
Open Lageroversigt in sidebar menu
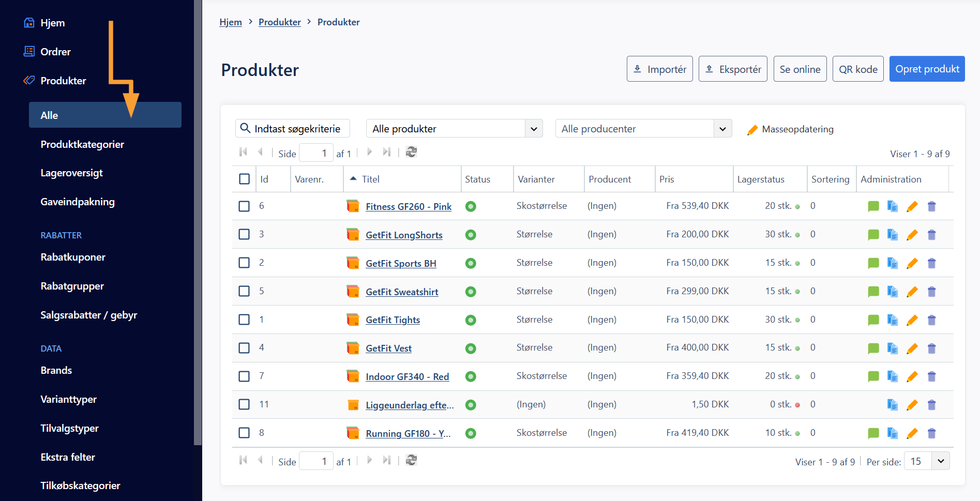pos(71,173)
